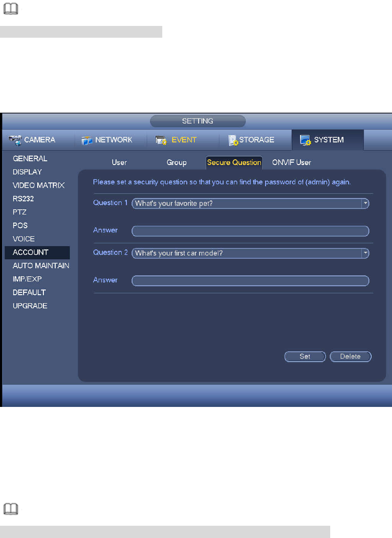Click the Answer field for Question 1

(x=250, y=231)
